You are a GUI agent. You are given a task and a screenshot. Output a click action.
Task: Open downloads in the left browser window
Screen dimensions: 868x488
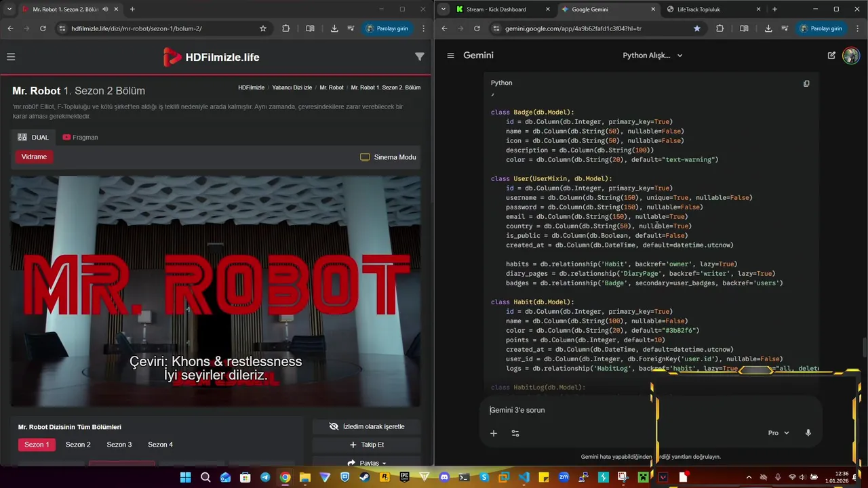334,28
